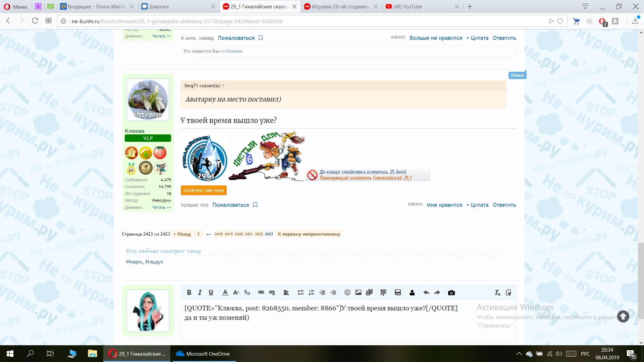Click the scroll-to-top arrow button
Image resolution: width=644 pixels, height=362 pixels.
[x=623, y=316]
